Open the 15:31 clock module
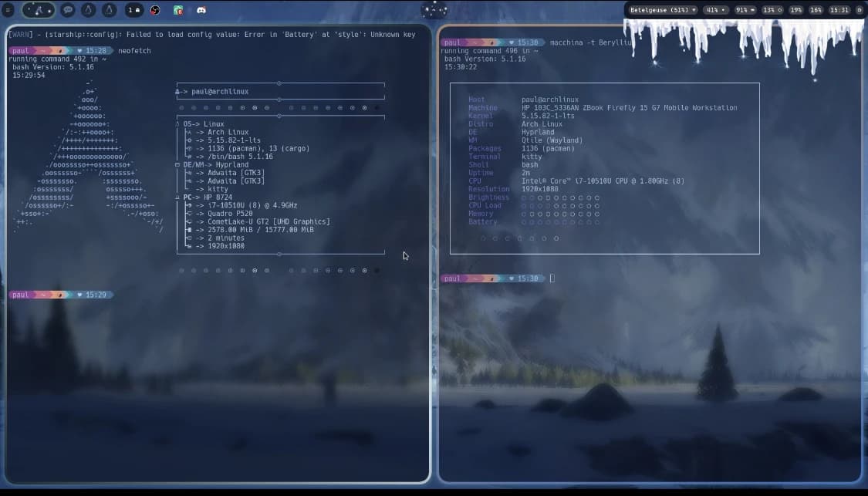The height and width of the screenshot is (496, 868). [x=839, y=10]
